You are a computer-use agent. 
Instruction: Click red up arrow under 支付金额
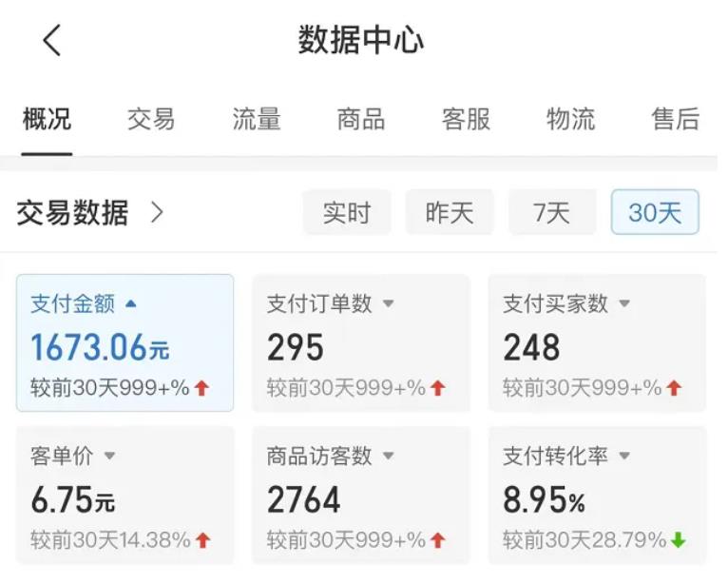[201, 387]
